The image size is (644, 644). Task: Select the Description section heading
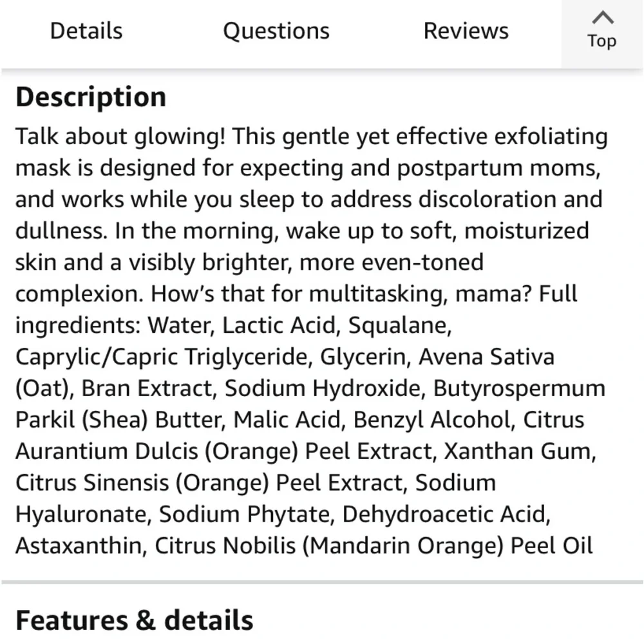click(x=91, y=97)
